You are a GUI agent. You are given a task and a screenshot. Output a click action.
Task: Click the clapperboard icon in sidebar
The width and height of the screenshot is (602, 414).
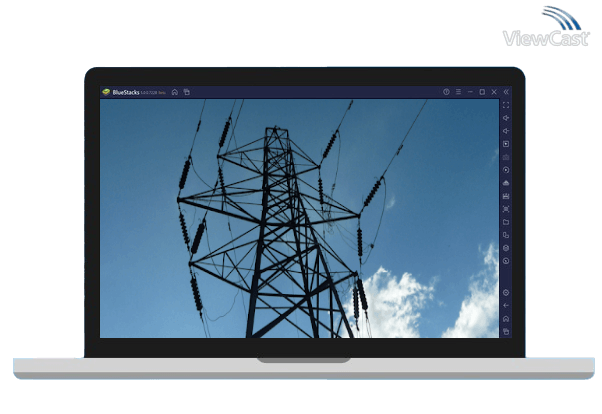506,196
